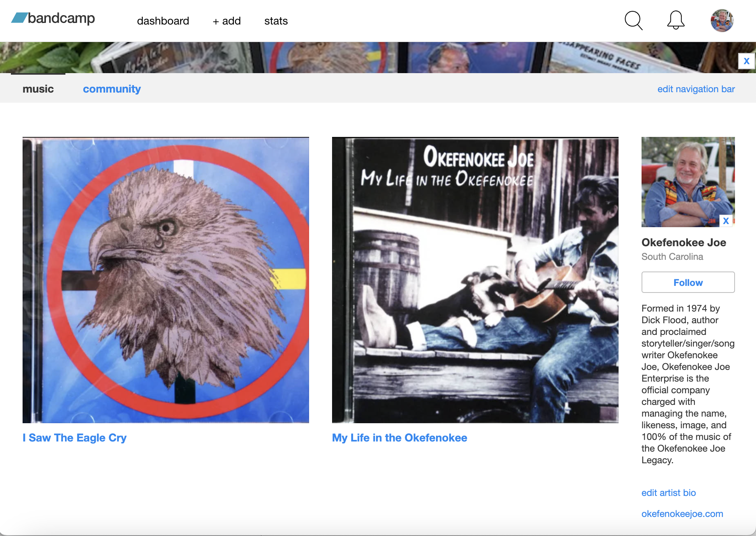Remove the header banner image with X

point(747,61)
